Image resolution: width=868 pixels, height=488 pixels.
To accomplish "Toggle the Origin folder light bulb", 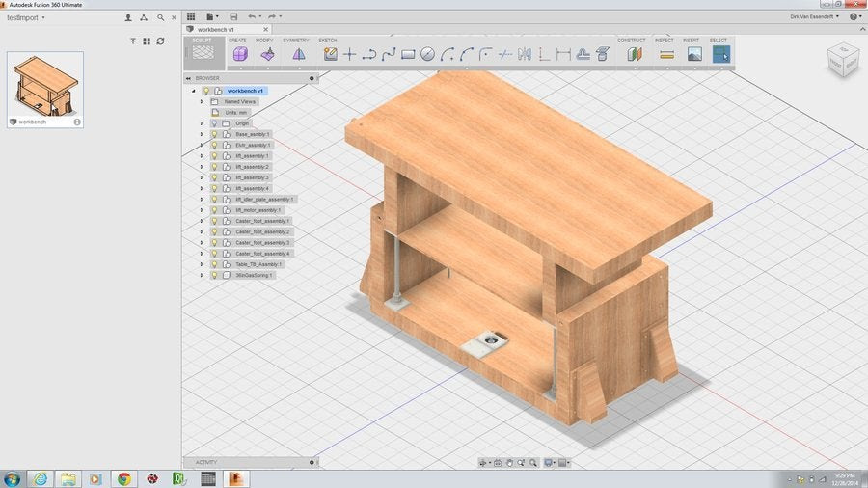I will (215, 123).
